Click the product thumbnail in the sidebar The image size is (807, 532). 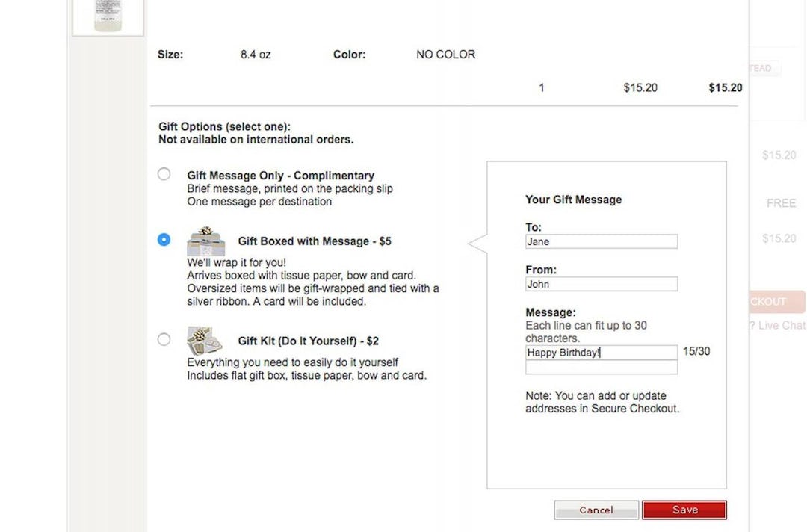tap(107, 16)
